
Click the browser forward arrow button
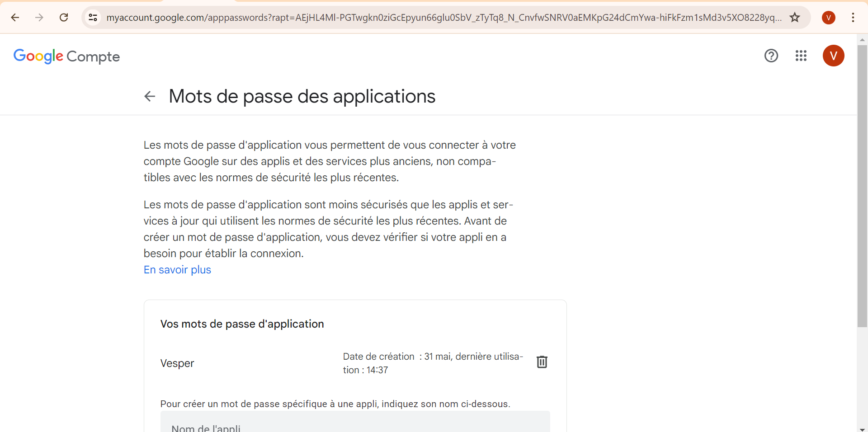coord(39,18)
